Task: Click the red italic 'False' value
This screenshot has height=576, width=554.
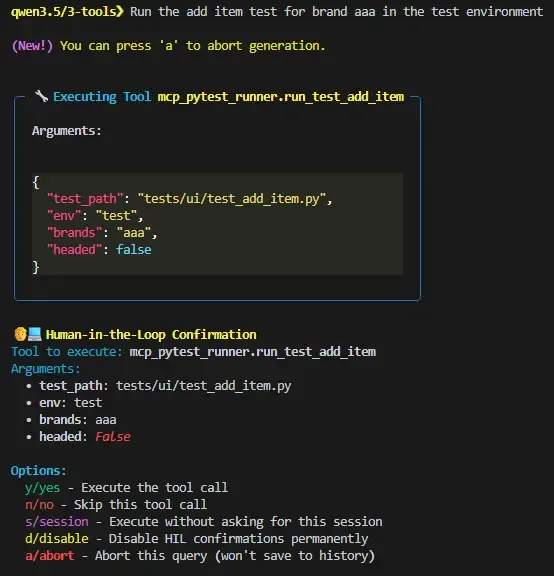Action: pos(113,437)
